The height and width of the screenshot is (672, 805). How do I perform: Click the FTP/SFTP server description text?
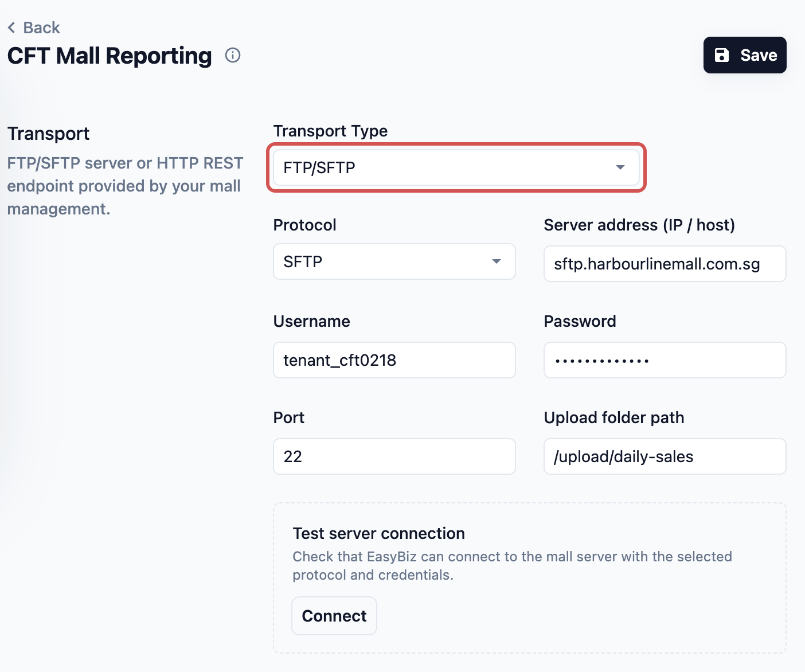126,186
